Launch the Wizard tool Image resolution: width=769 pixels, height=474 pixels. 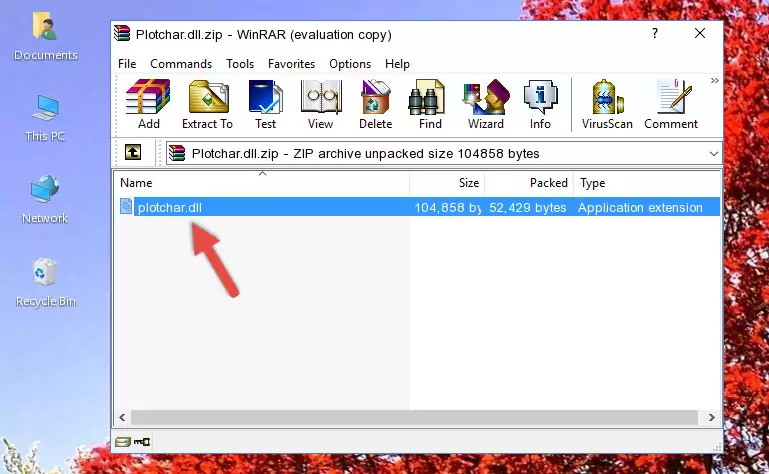[x=486, y=104]
